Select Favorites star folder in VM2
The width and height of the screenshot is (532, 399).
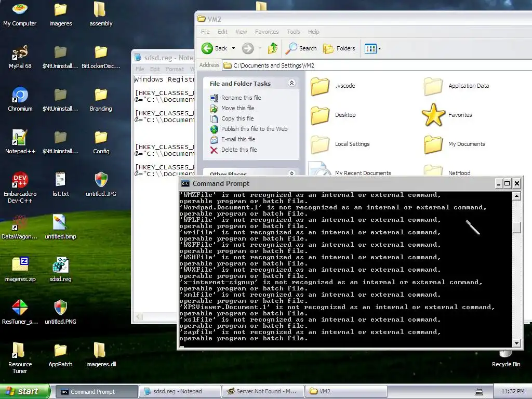pyautogui.click(x=447, y=115)
